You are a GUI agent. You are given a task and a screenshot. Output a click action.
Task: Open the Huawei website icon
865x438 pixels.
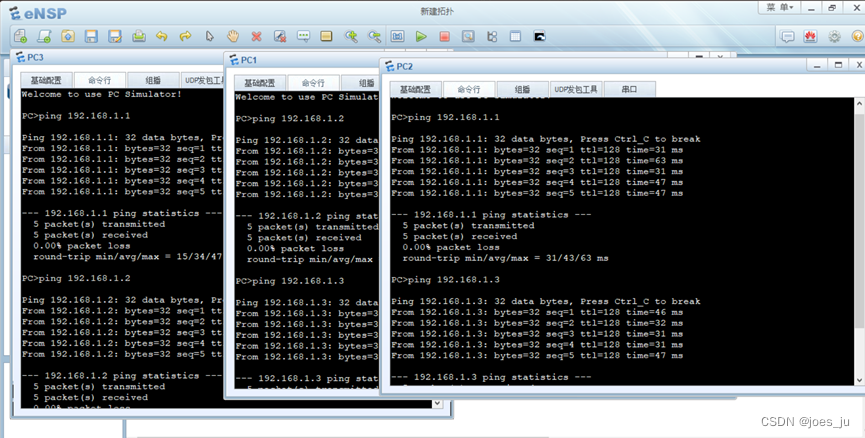(810, 36)
